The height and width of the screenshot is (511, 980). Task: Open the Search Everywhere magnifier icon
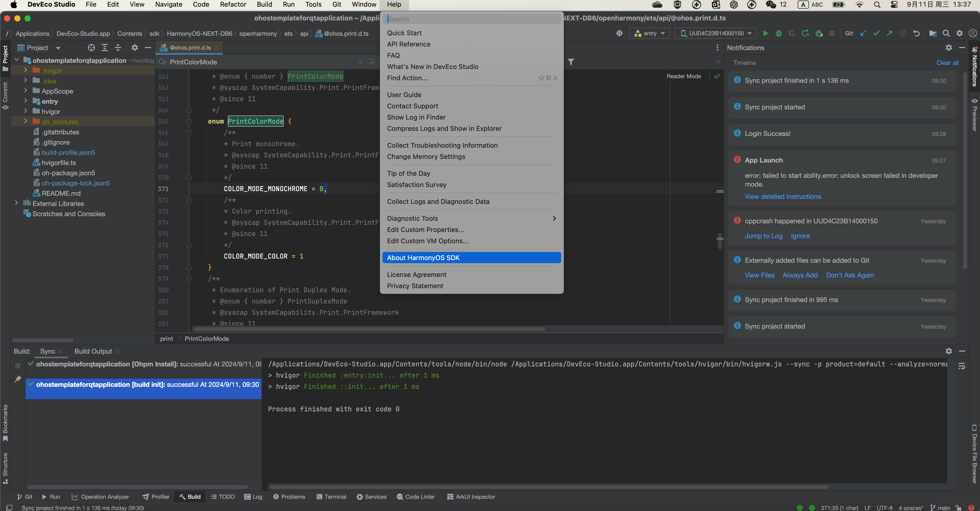click(946, 33)
